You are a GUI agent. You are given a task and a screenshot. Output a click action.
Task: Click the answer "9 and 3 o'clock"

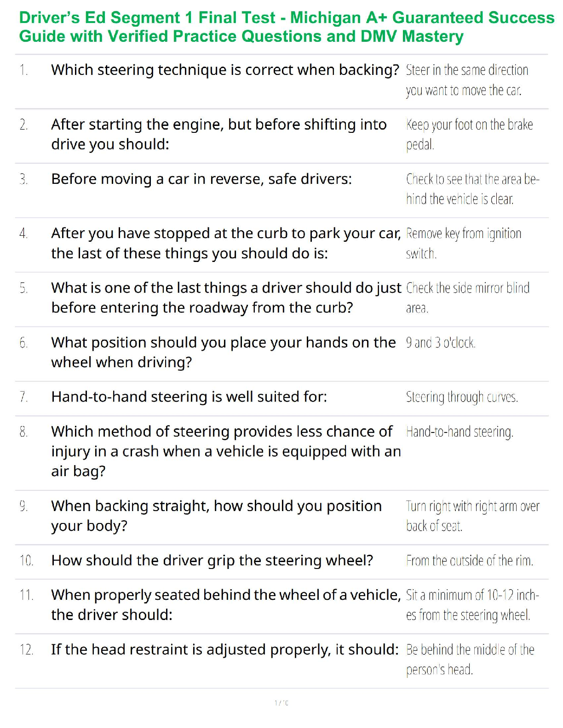tap(440, 343)
